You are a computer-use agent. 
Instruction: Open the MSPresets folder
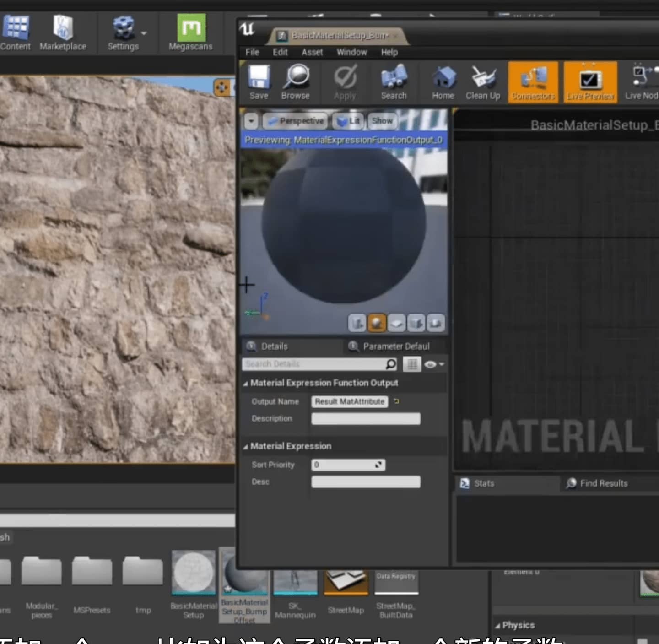(92, 571)
